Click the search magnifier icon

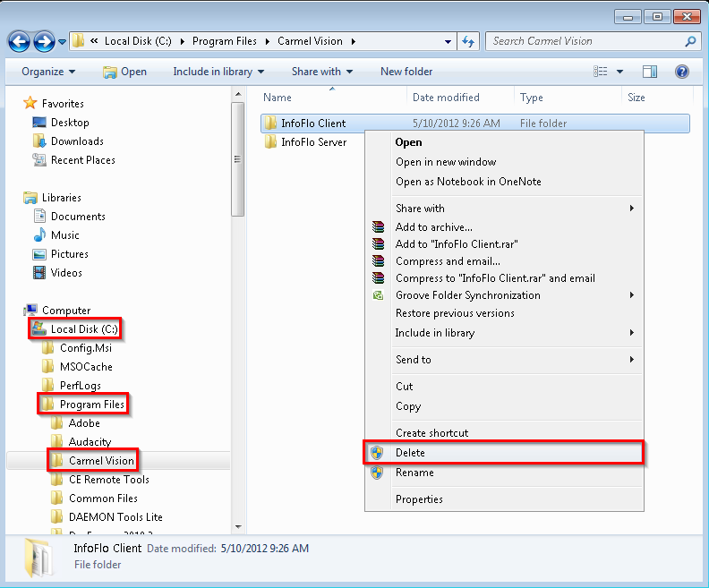(690, 41)
